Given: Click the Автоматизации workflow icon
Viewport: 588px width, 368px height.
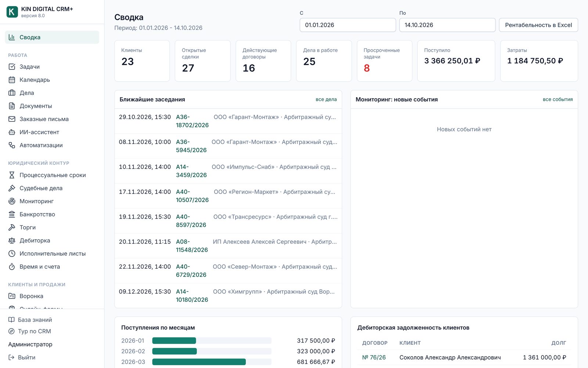Looking at the screenshot, I should 12,145.
